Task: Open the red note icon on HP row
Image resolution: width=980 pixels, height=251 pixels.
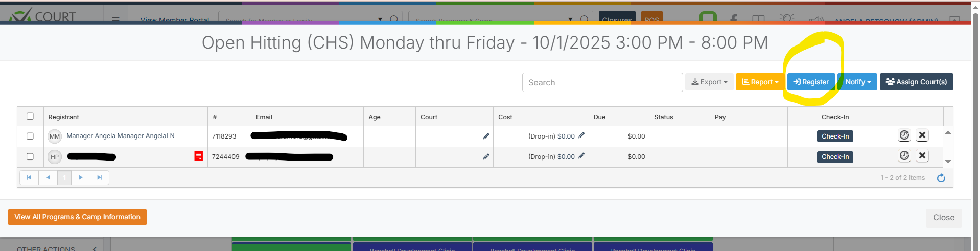Action: (199, 156)
